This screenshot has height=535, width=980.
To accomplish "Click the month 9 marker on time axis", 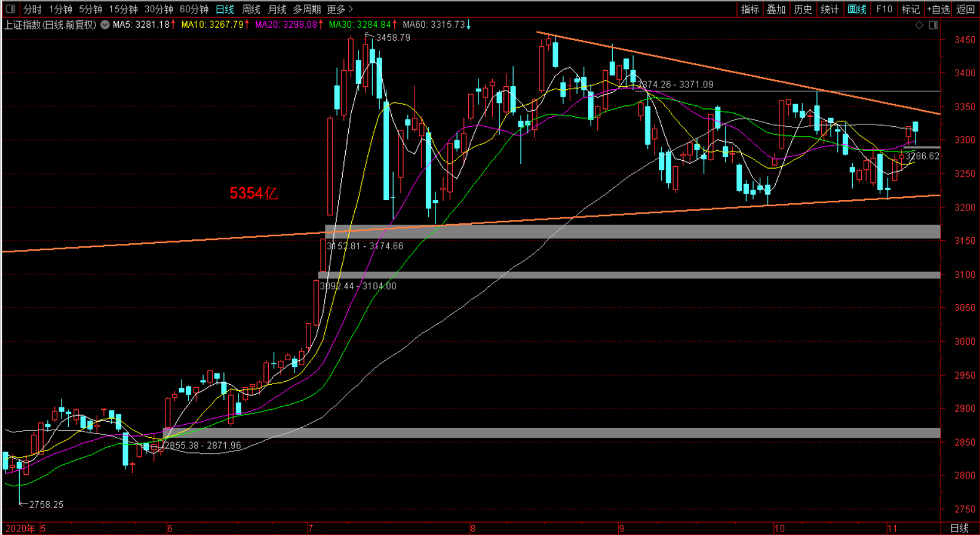I will (622, 528).
